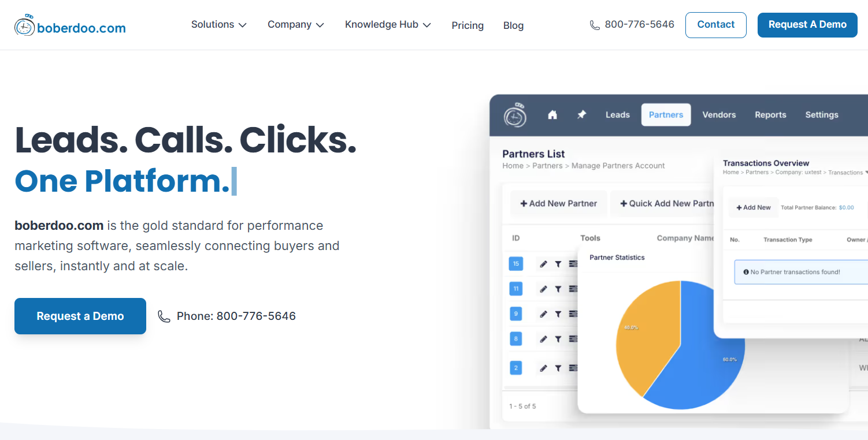
Task: Click the filter funnel icon for partner 8
Action: [558, 339]
